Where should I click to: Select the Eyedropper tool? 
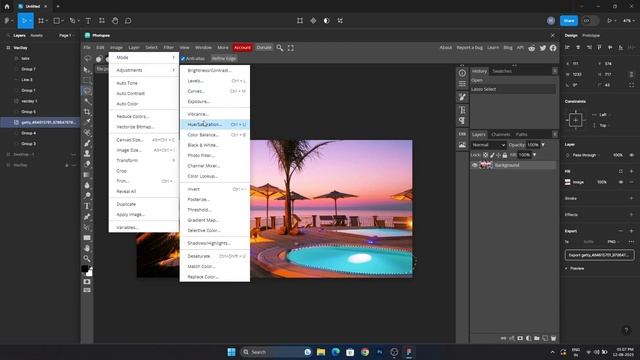click(x=87, y=122)
